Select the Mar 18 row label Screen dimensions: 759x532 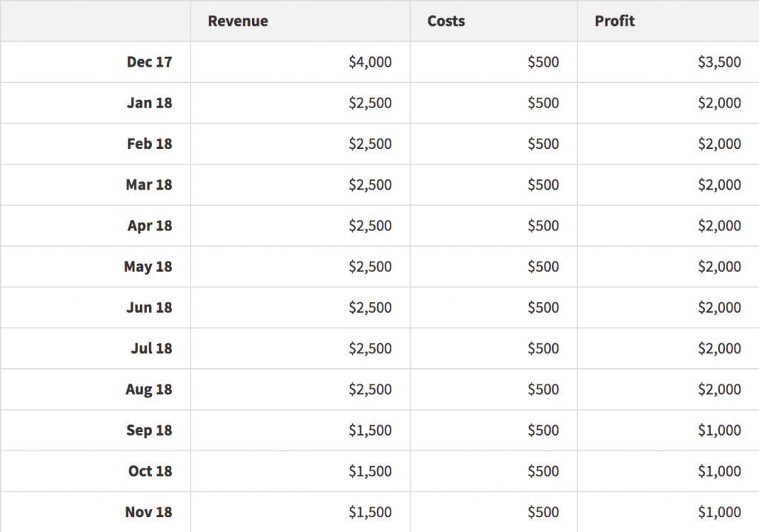point(148,184)
